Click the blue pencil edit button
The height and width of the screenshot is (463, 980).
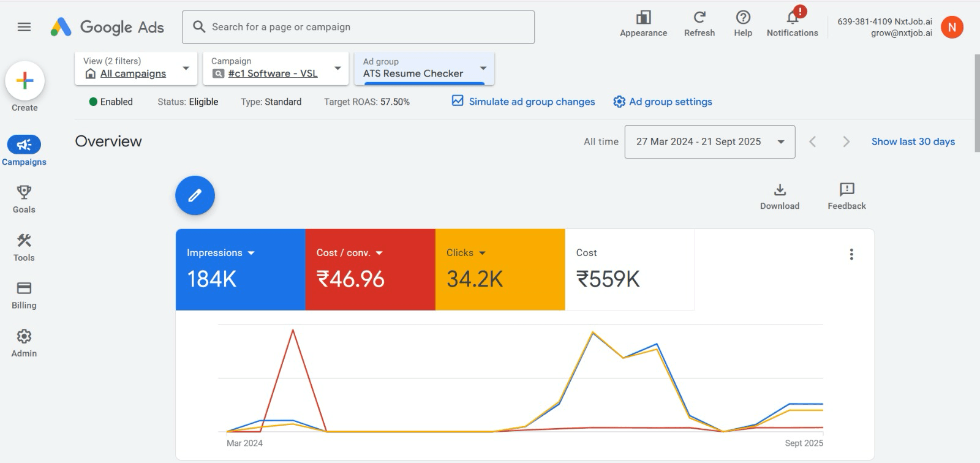click(x=195, y=195)
